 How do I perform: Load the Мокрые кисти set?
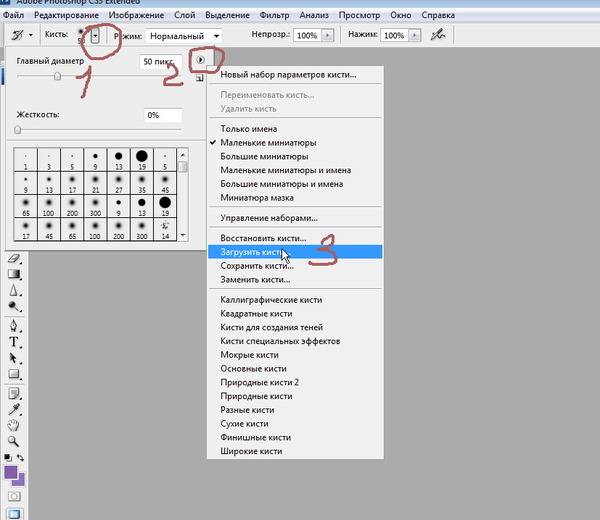coord(295,355)
